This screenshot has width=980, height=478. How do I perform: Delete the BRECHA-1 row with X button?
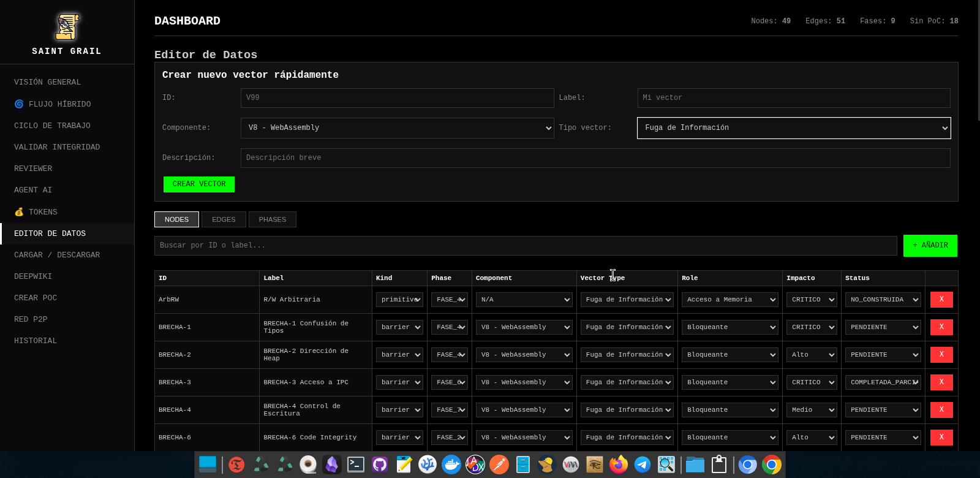pos(941,327)
